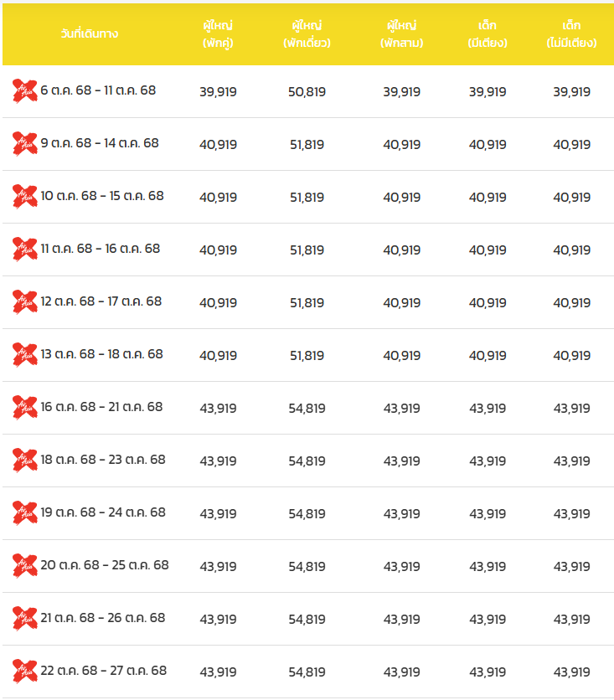Viewport: 614px width, 700px height.
Task: Select airline icon next to 11 ต.ค. 68
Action: [25, 249]
